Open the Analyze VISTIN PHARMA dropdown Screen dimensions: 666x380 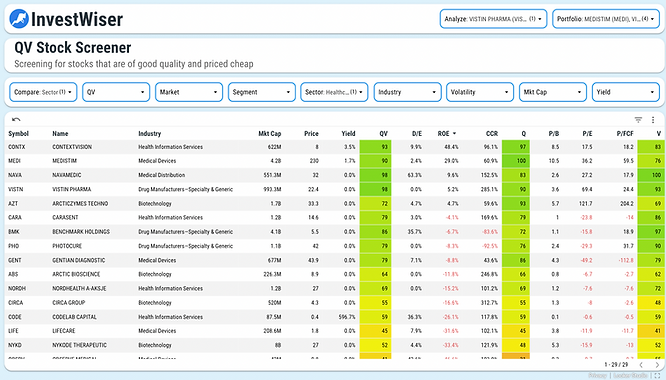(x=493, y=19)
